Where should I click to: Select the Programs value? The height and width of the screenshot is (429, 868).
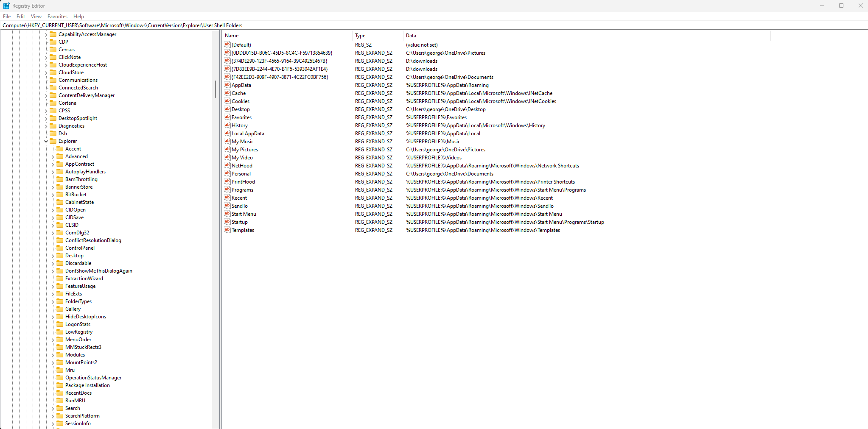point(242,190)
